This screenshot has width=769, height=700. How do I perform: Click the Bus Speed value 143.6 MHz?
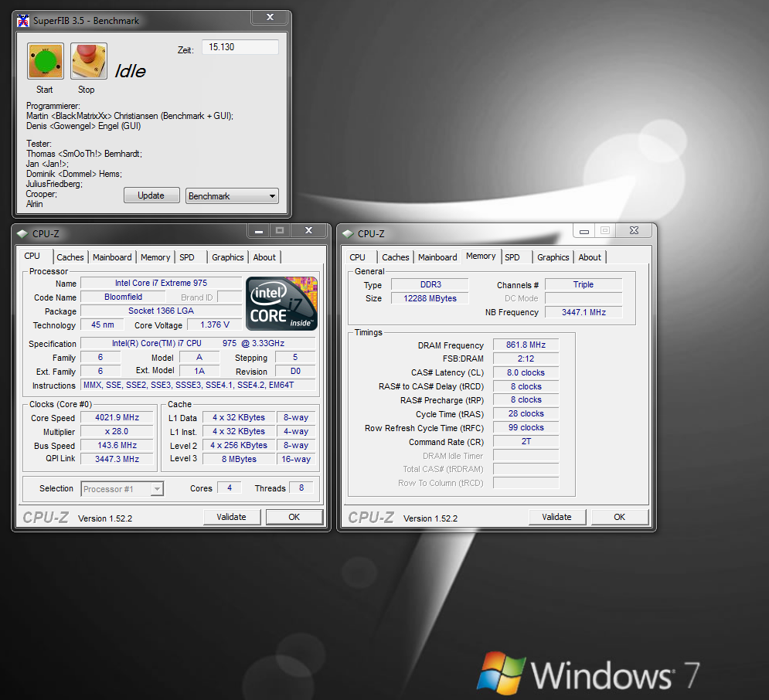[117, 445]
